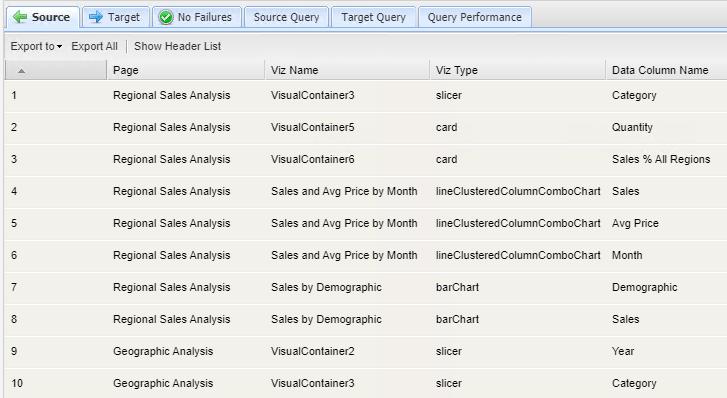Click the Export All button

click(x=95, y=46)
